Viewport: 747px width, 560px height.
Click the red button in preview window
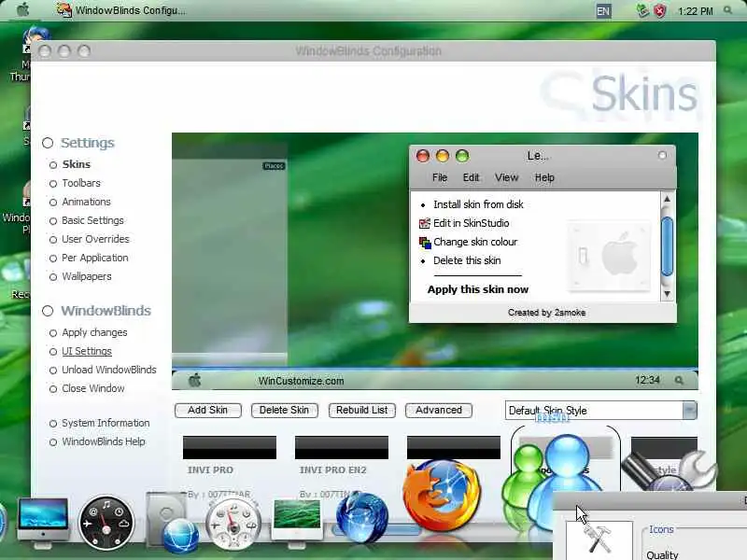pyautogui.click(x=423, y=156)
